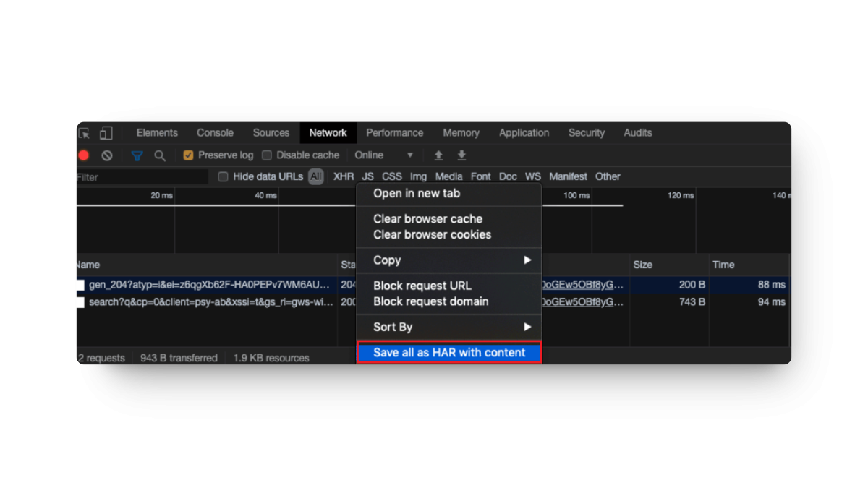Screen dimensions: 868x488
Task: Click Block request domain option
Action: 430,301
